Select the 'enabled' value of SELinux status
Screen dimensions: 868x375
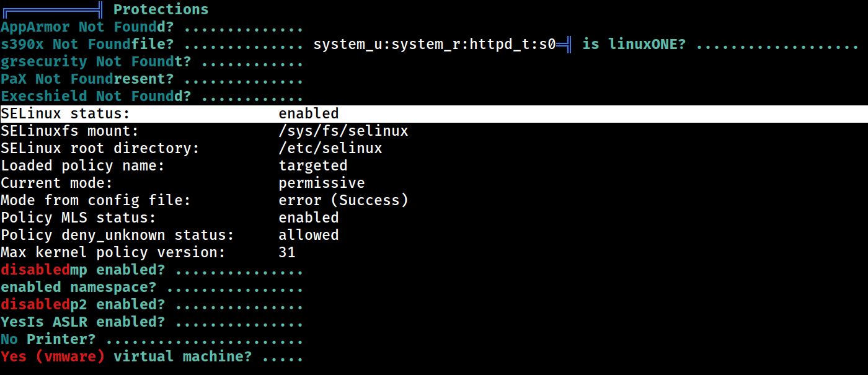[309, 113]
